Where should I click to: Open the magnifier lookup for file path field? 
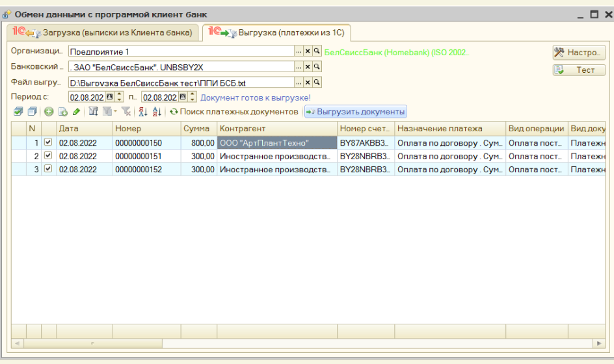coord(317,83)
